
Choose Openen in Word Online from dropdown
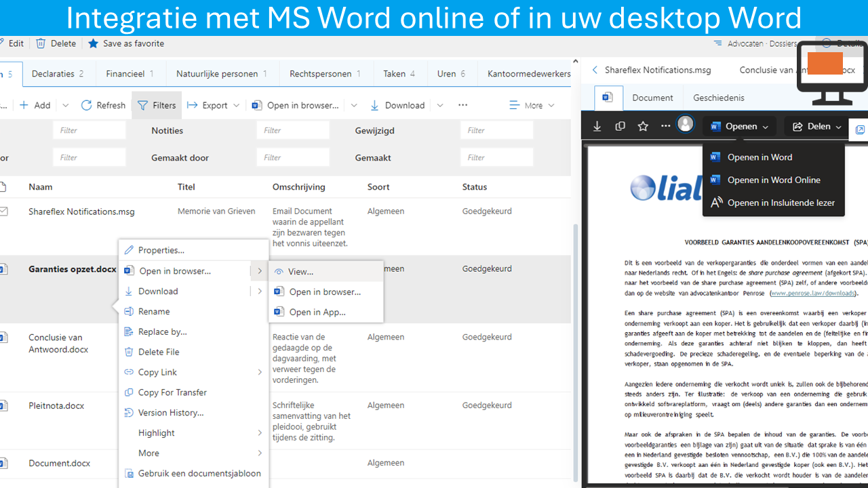774,180
